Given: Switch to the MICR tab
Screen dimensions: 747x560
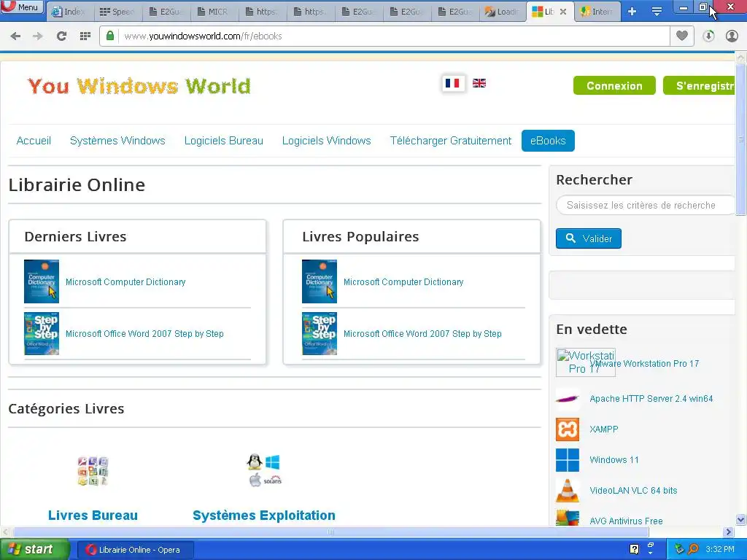Looking at the screenshot, I should coord(214,12).
